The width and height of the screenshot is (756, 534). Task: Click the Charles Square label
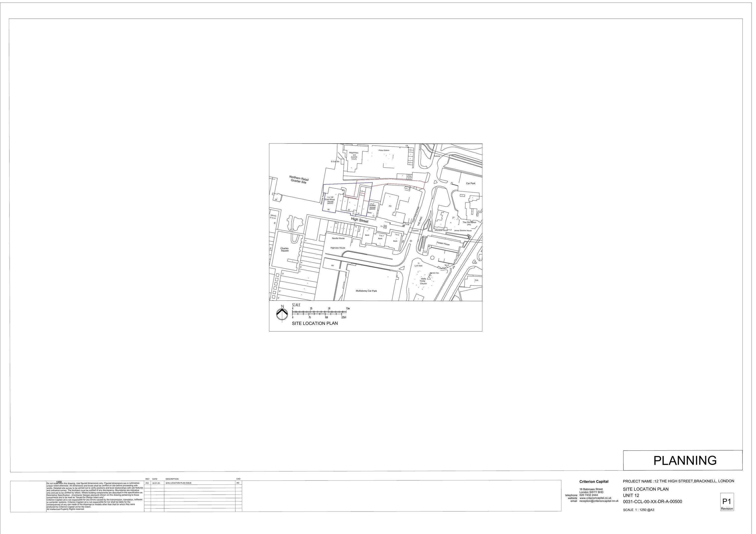pos(285,249)
